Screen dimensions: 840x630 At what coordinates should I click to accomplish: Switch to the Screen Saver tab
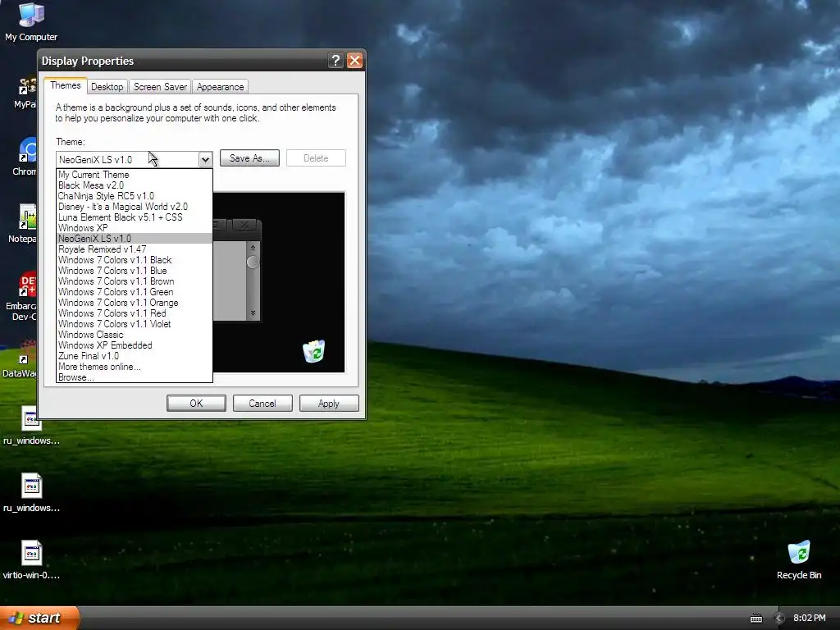point(160,87)
